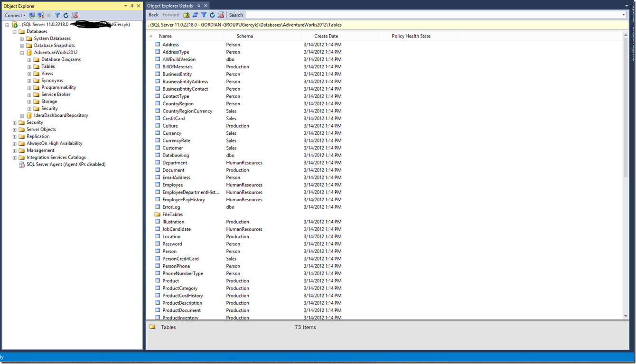
Task: Click the Filter icon in Object Explorer toolbar
Action: click(57, 15)
